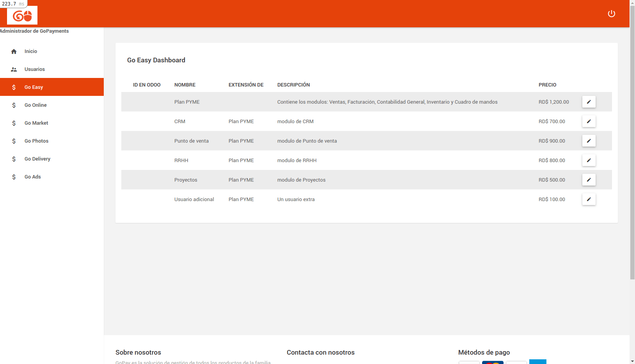Click the RRHH name cell
The width and height of the screenshot is (635, 364).
click(x=181, y=161)
